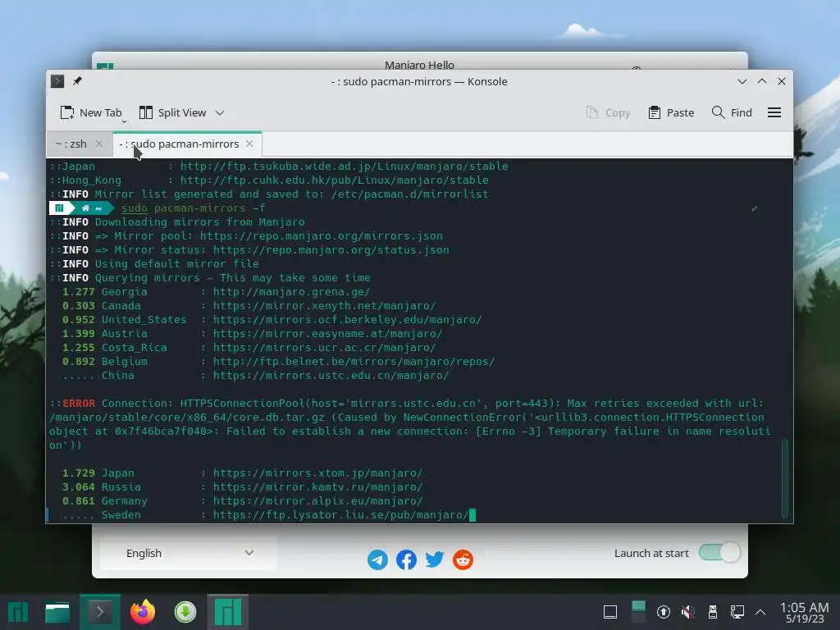This screenshot has height=630, width=840.
Task: Click the mirrors.json URL in terminal
Action: point(322,235)
